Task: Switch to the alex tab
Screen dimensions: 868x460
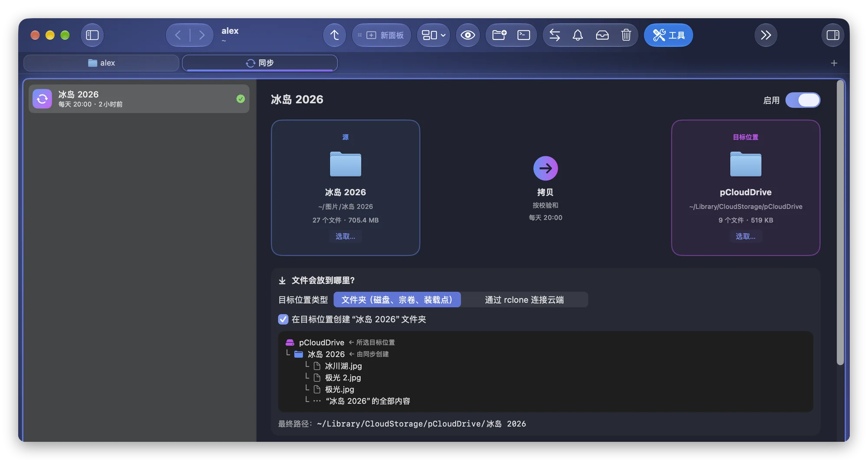Action: [x=102, y=63]
